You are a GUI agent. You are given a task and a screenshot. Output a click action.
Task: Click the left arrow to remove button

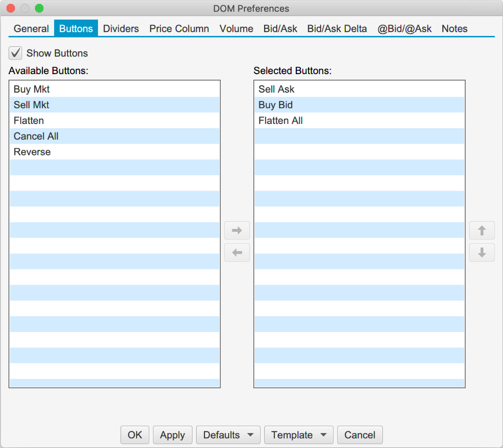[x=237, y=253]
